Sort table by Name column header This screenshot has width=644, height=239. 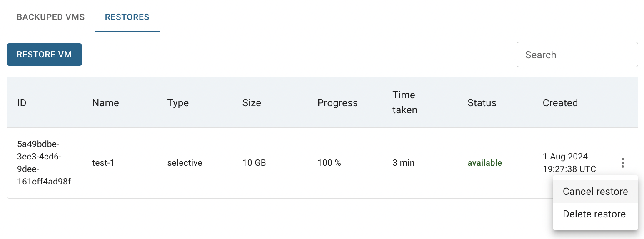(105, 103)
